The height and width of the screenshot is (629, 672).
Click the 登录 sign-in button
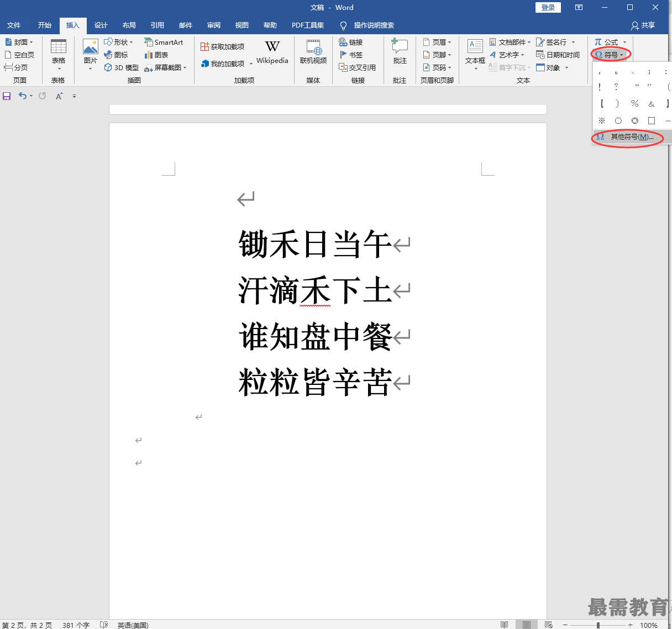[x=548, y=7]
